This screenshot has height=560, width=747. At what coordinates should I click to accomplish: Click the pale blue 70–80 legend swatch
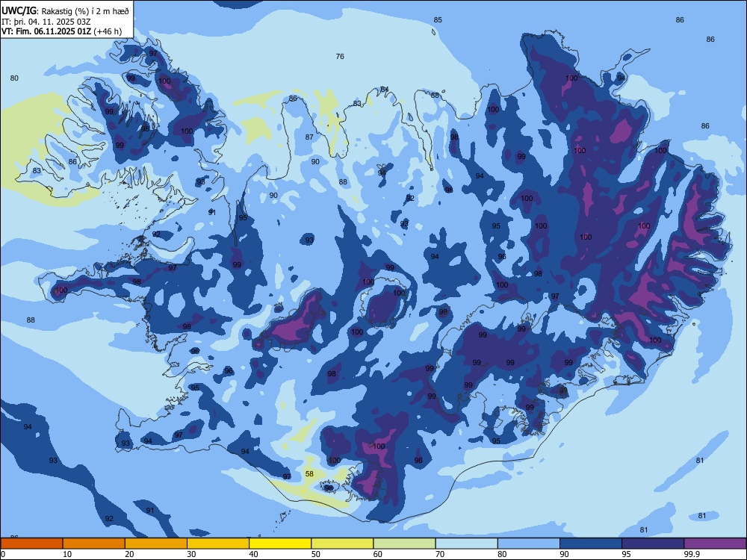pos(466,544)
